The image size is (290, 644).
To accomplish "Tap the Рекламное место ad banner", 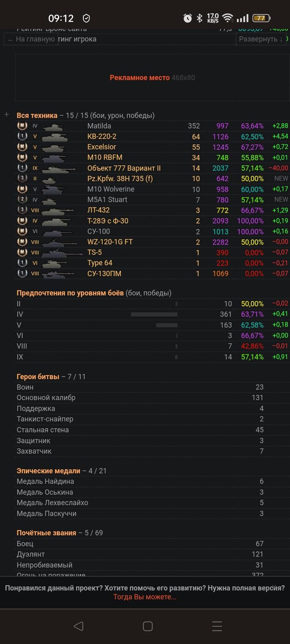I will tap(152, 78).
